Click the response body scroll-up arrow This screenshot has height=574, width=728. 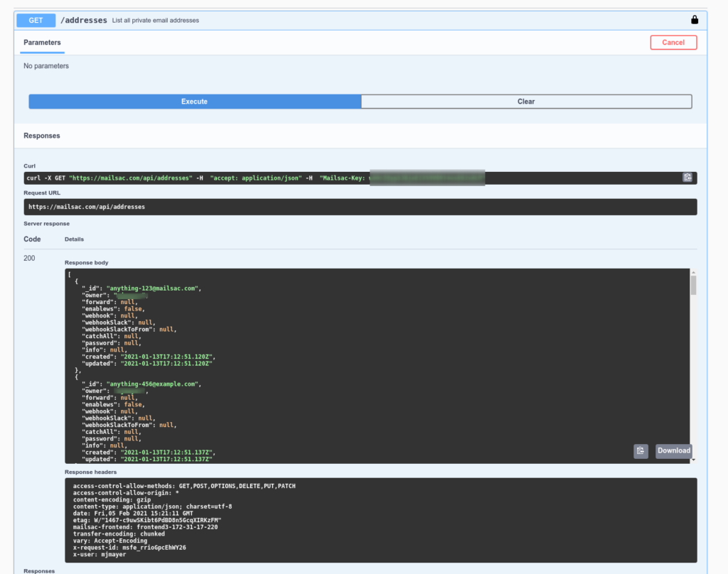tap(693, 272)
